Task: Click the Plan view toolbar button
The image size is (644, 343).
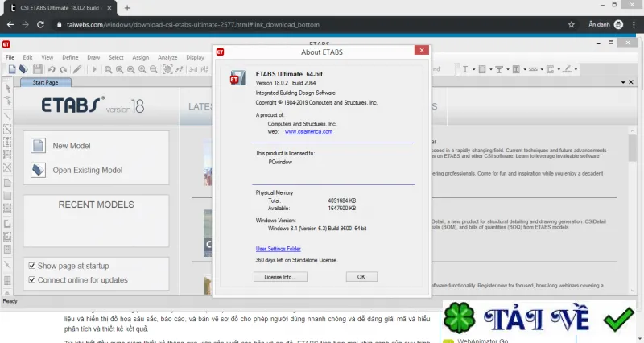Action: click(x=205, y=69)
